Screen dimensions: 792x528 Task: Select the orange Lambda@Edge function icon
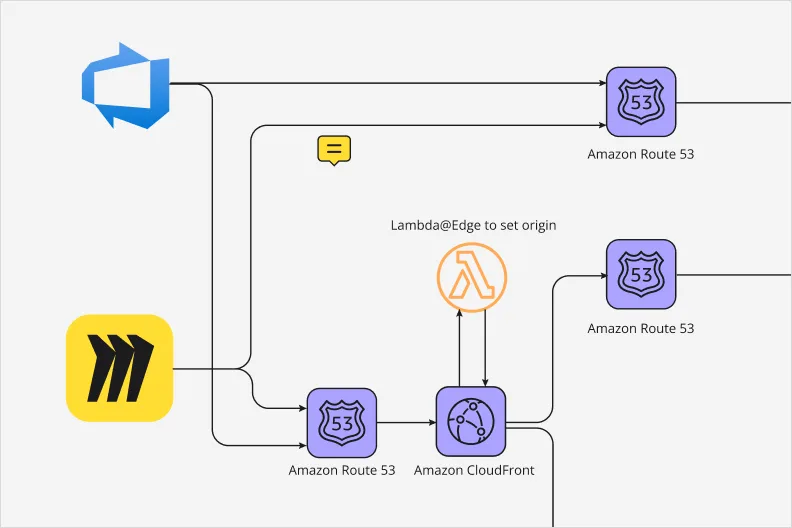pyautogui.click(x=472, y=277)
